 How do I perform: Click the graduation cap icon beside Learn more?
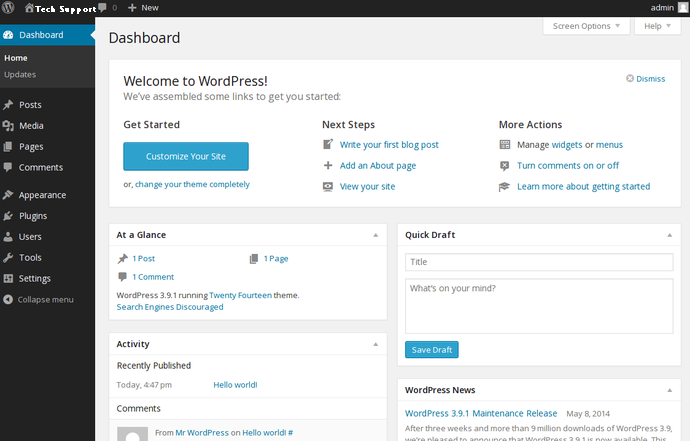coord(504,187)
